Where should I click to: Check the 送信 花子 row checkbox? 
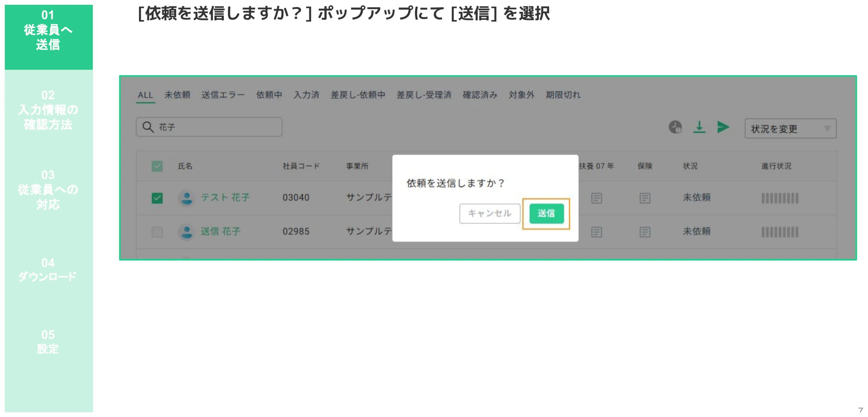(157, 232)
